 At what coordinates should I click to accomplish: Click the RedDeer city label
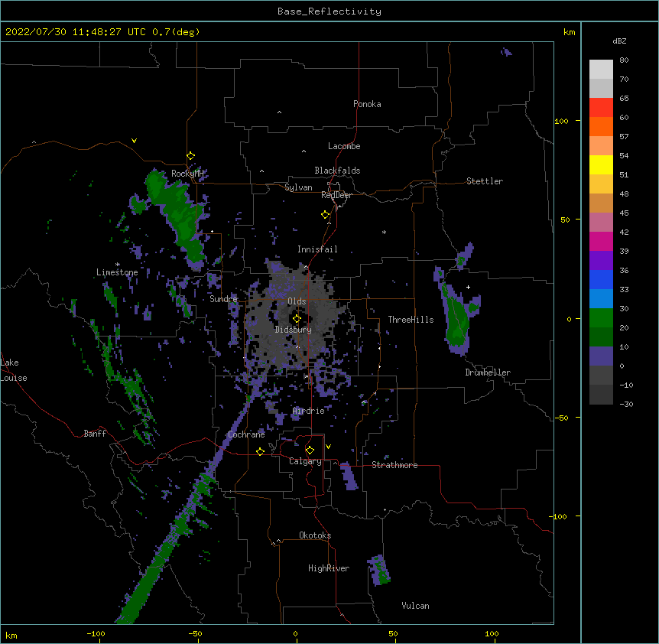point(336,195)
